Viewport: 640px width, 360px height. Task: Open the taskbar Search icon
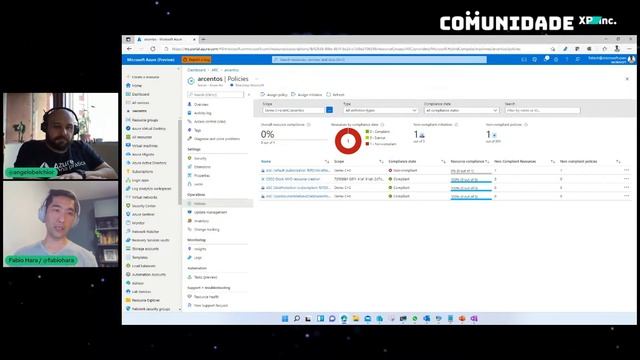click(x=297, y=318)
